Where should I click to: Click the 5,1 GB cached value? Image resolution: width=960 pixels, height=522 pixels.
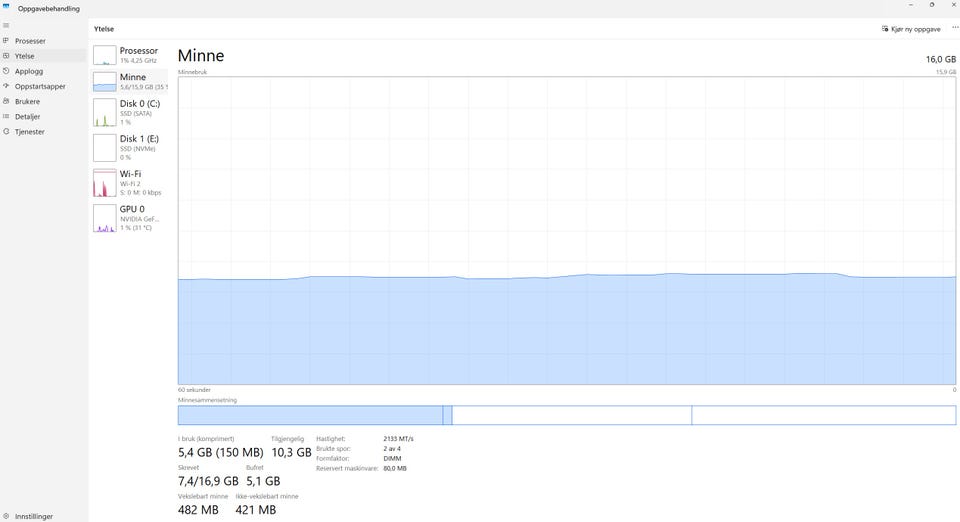point(263,481)
